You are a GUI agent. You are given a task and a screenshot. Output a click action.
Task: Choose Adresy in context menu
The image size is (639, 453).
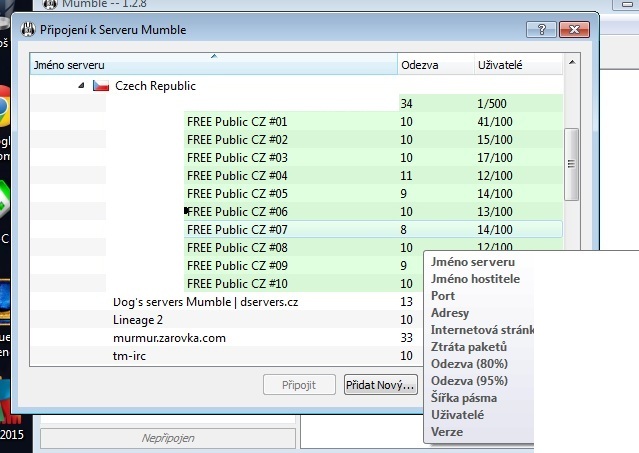(450, 313)
